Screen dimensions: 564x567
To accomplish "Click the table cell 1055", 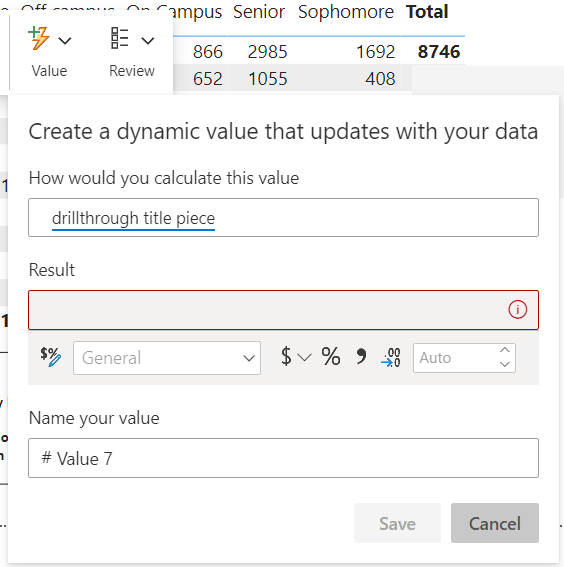I will [x=268, y=79].
